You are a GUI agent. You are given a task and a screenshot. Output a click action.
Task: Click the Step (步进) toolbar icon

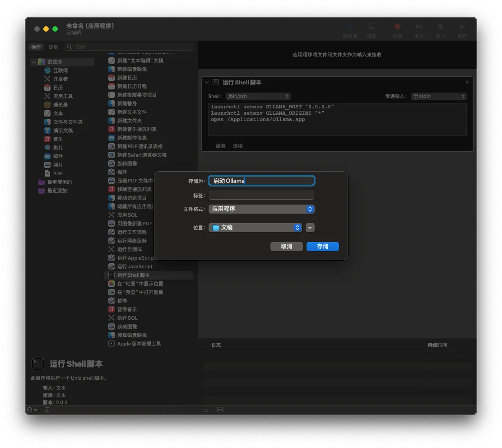point(419,30)
